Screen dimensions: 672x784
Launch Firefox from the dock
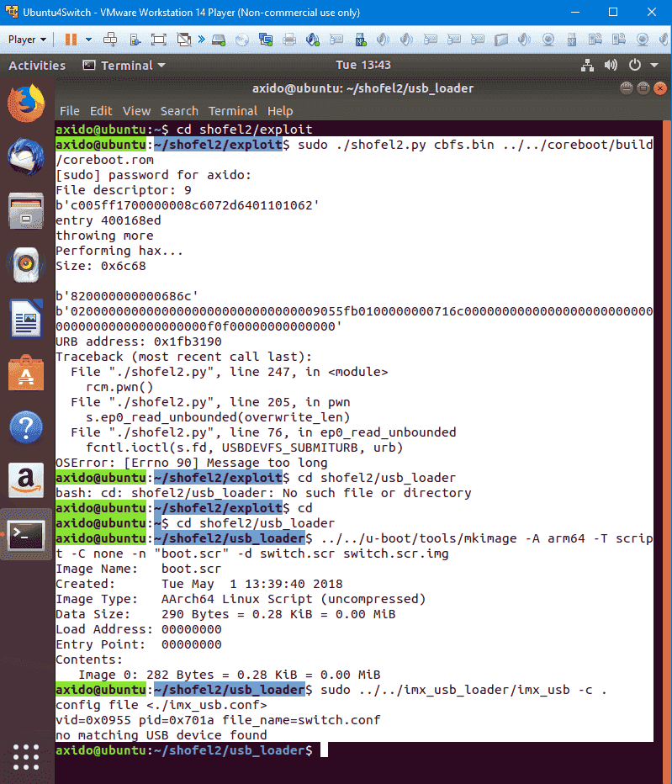pos(26,103)
